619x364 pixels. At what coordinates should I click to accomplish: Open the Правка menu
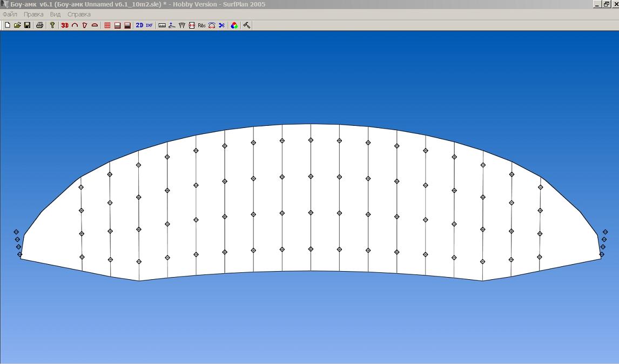33,15
